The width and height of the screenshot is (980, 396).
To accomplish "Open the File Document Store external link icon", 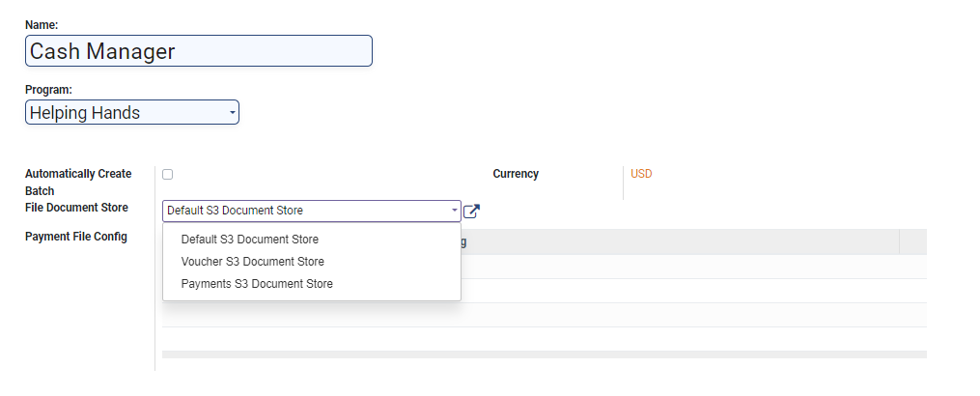I will tap(471, 212).
